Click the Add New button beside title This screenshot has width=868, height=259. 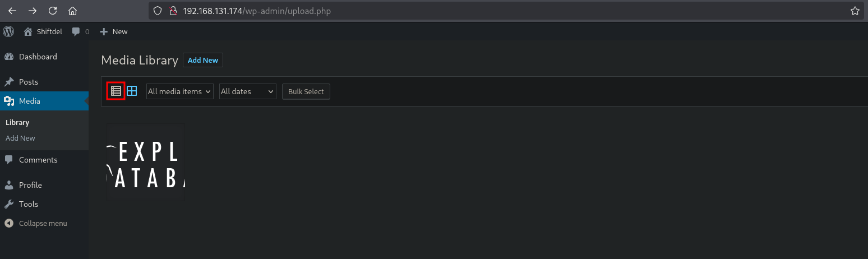click(x=203, y=60)
